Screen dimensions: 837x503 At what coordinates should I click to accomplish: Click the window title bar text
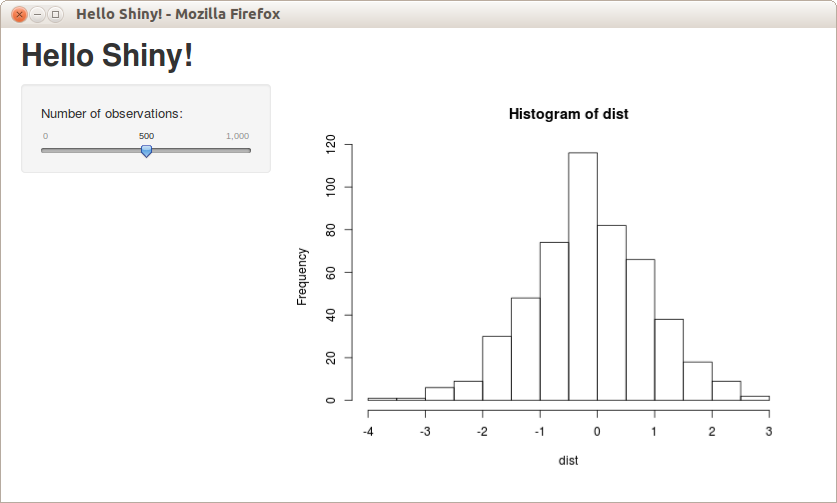[x=178, y=14]
